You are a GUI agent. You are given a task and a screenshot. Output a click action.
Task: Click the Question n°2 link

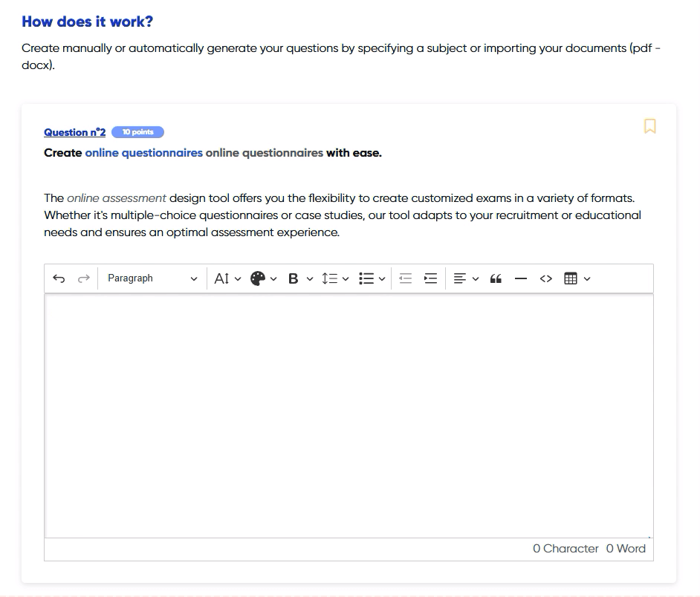pyautogui.click(x=74, y=132)
